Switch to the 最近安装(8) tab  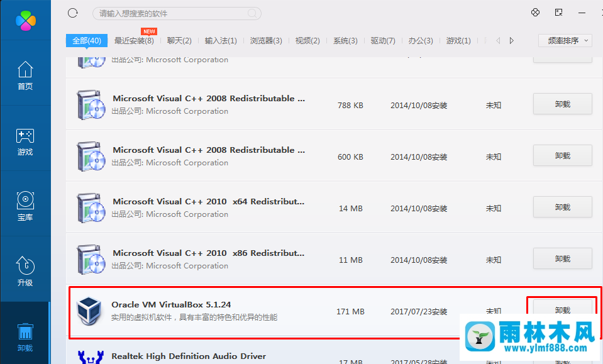click(134, 40)
